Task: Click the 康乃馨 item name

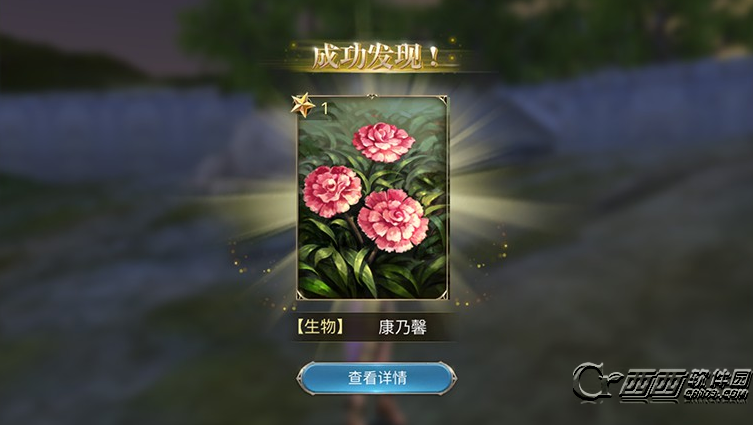Action: click(x=402, y=328)
